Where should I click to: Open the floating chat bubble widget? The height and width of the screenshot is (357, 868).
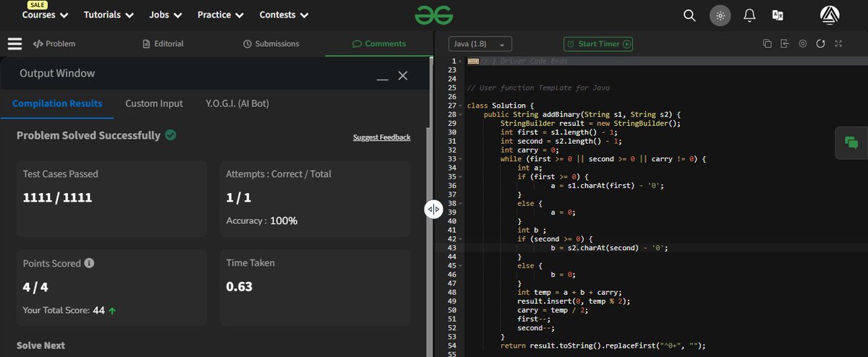(851, 143)
